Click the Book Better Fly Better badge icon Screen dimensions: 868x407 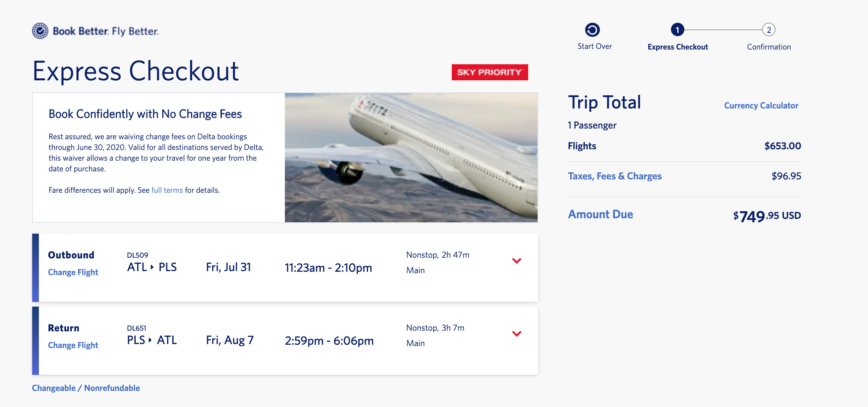tap(40, 31)
